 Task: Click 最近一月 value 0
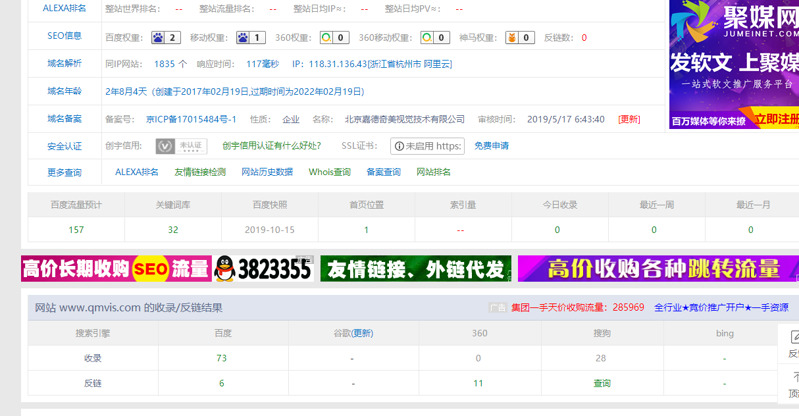click(751, 230)
